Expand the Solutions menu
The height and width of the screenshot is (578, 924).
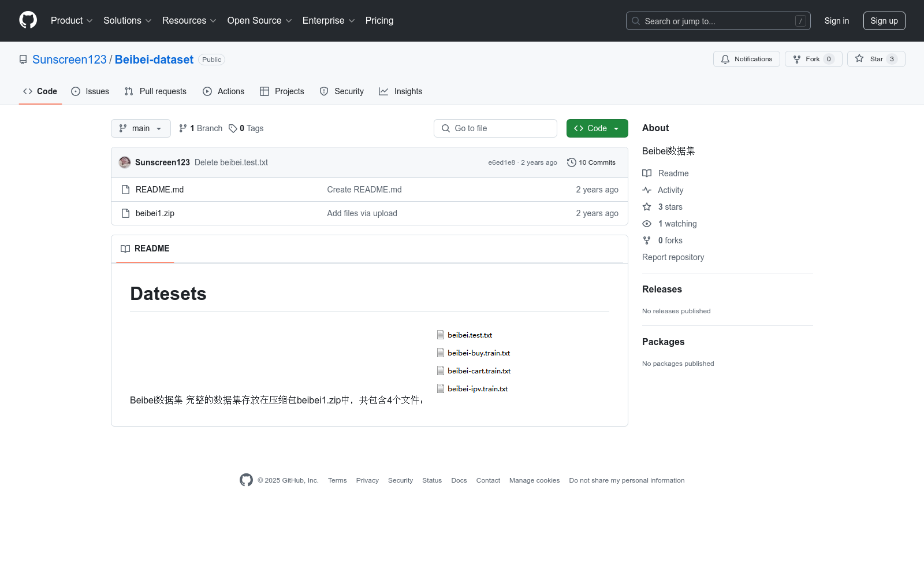click(128, 20)
